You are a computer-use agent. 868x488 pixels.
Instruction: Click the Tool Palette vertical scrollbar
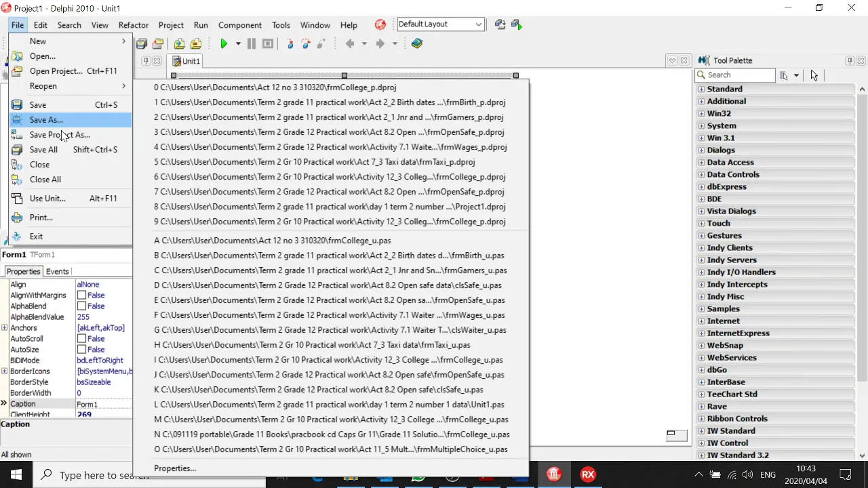[x=863, y=271]
